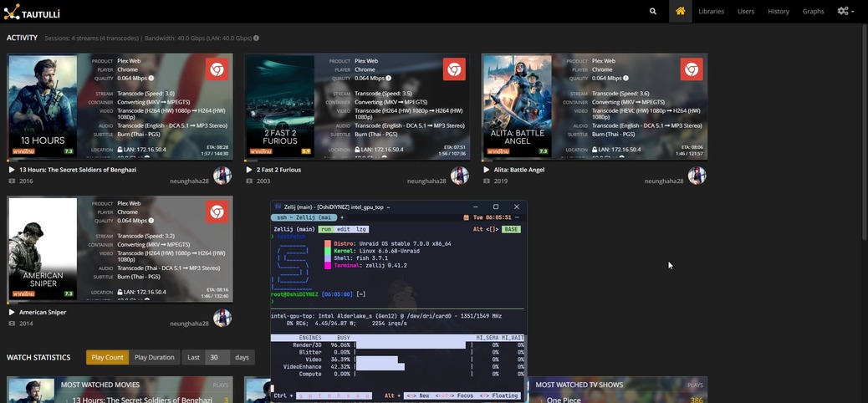Open the settings gear menu
This screenshot has height=403, width=868.
click(845, 11)
